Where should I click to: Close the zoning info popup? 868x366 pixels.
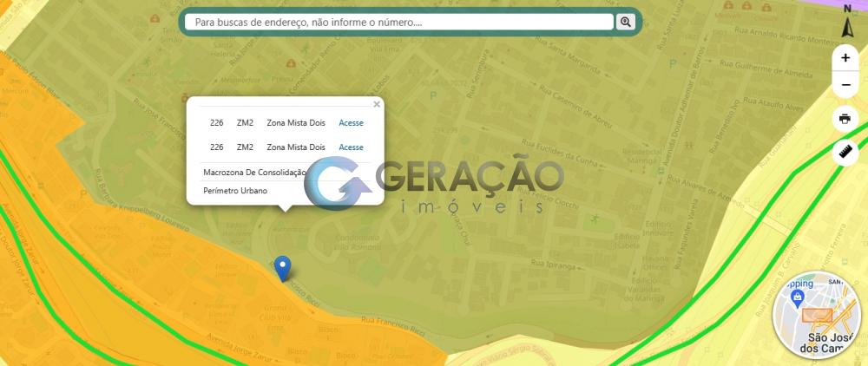click(377, 104)
